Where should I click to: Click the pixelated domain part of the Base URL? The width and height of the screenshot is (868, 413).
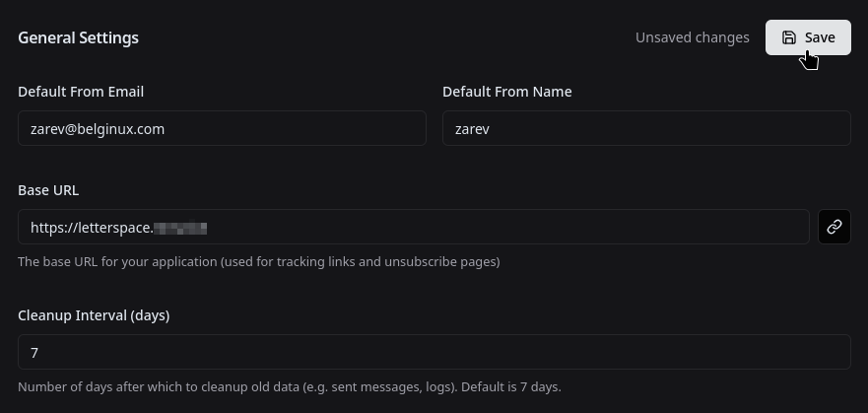pyautogui.click(x=180, y=228)
